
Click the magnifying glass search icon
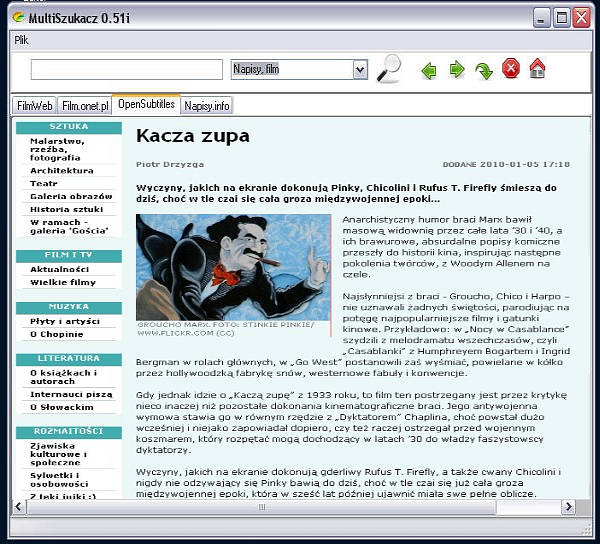[x=389, y=69]
